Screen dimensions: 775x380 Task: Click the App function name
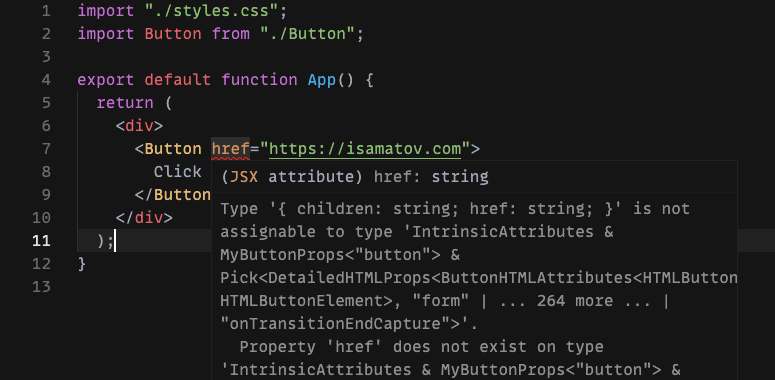322,80
